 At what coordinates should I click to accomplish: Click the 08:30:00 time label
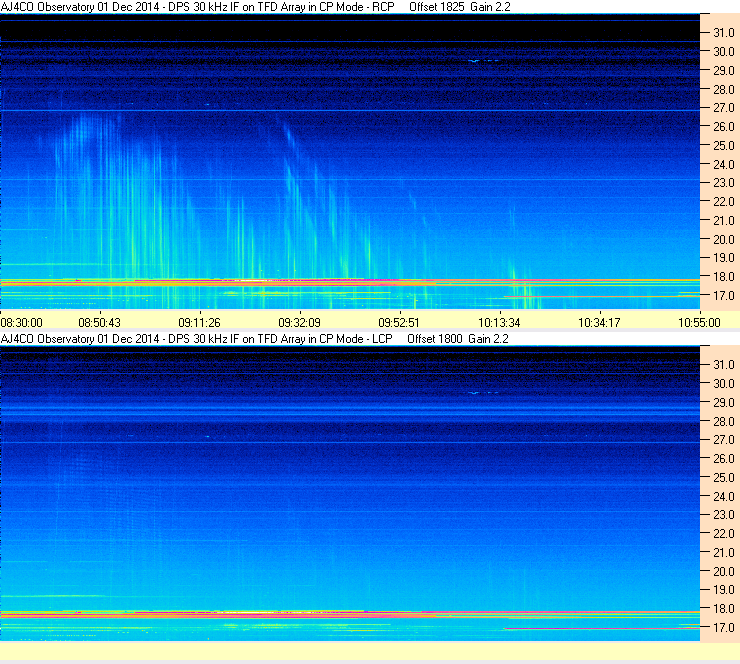[x=22, y=322]
